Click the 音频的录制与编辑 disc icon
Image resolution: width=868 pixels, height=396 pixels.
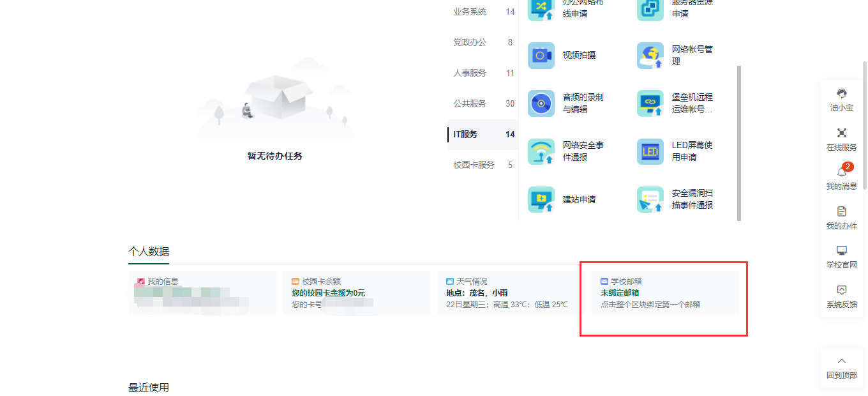pos(541,103)
